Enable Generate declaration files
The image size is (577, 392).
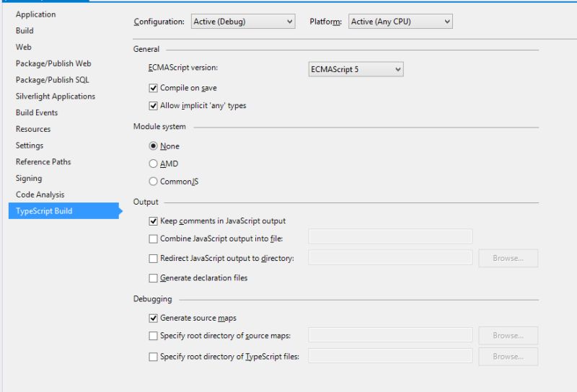coord(153,278)
